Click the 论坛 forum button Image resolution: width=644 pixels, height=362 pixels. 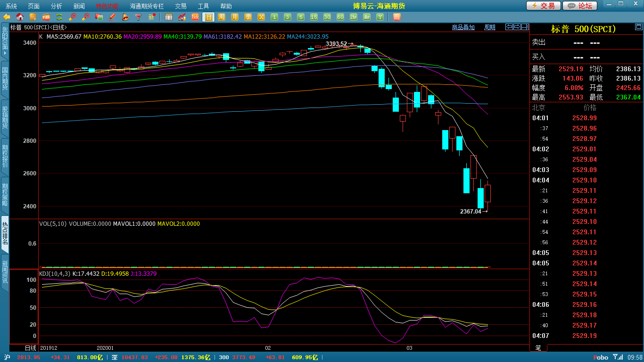[x=580, y=6]
